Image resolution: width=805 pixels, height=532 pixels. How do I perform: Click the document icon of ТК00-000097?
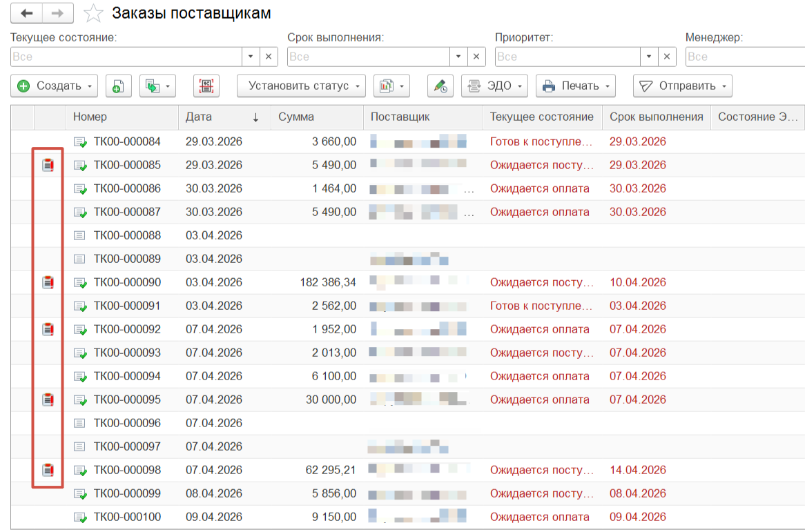[79, 447]
